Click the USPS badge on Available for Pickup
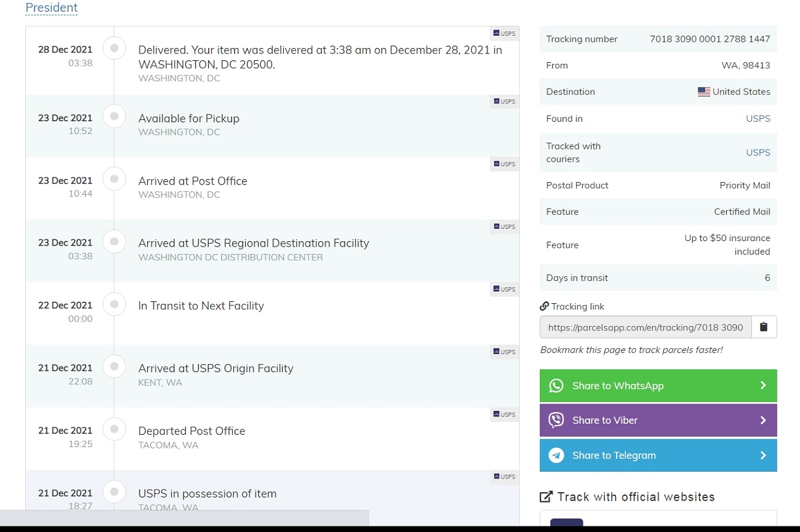The height and width of the screenshot is (532, 800). 505,101
